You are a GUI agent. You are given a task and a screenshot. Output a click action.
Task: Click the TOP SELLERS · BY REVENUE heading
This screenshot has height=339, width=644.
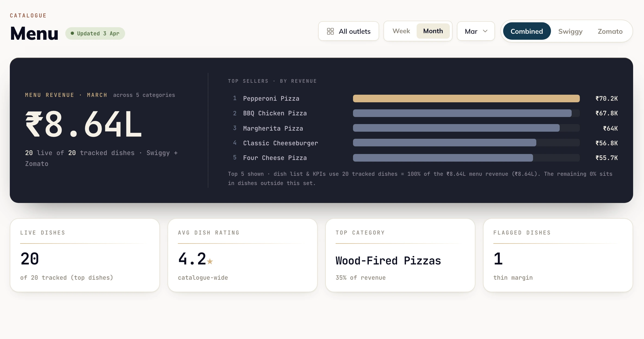coord(272,81)
